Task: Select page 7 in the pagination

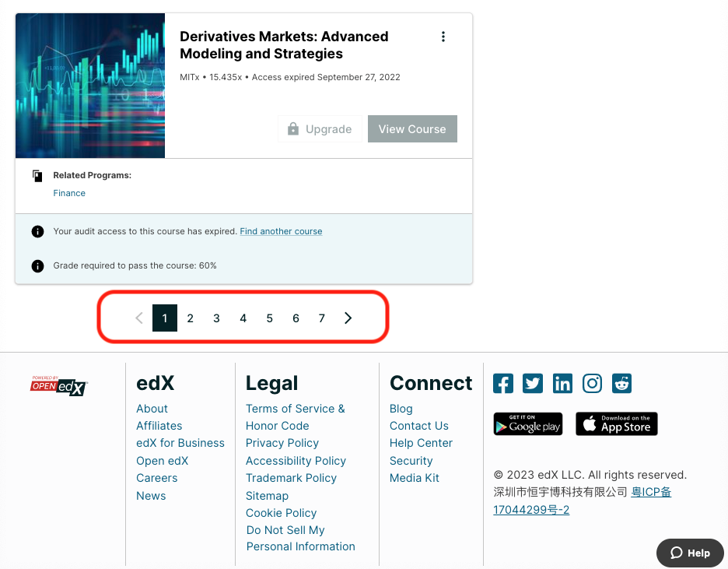Action: click(x=321, y=318)
